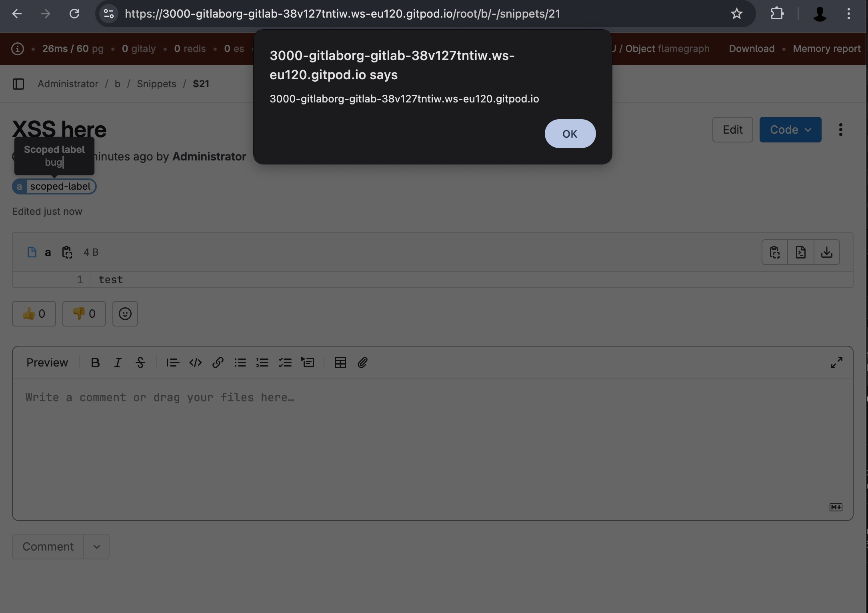Click the Bold formatting icon

click(95, 363)
